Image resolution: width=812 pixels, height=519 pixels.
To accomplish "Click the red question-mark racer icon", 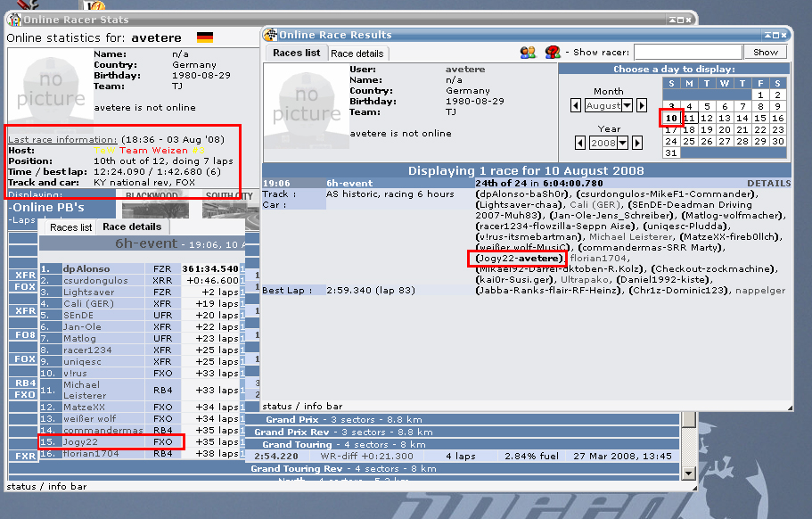I will pyautogui.click(x=553, y=53).
